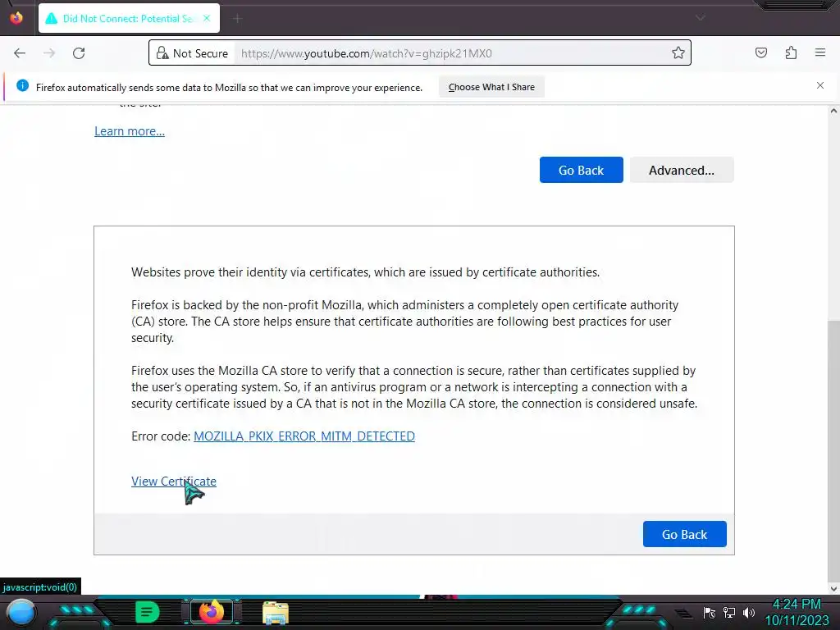
Task: Select the Did Not Connect tab
Action: (129, 18)
